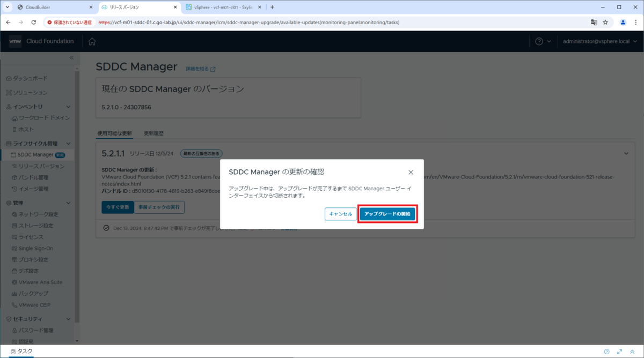Open a new browser tab
Screen dimensions: 644x358
(x=272, y=7)
